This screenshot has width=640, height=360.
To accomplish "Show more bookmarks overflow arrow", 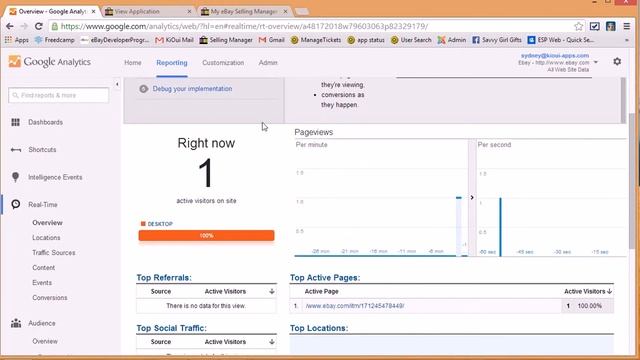I will click(627, 40).
